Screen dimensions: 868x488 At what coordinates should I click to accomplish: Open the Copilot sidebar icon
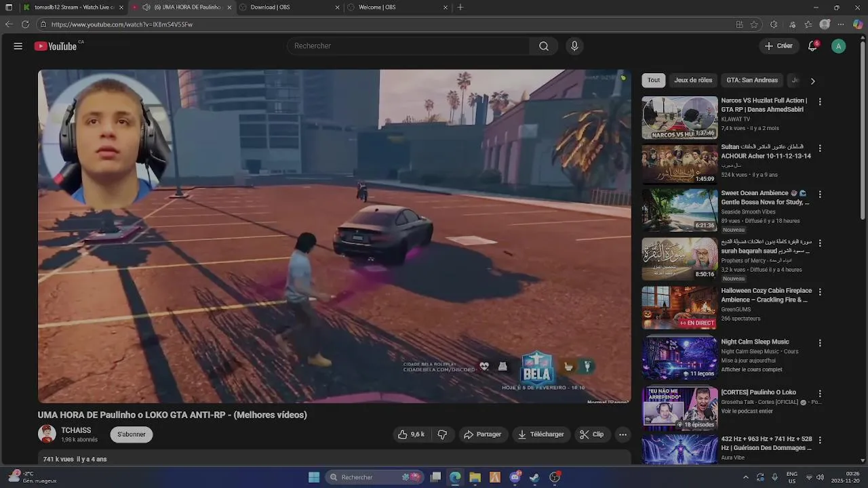click(858, 24)
